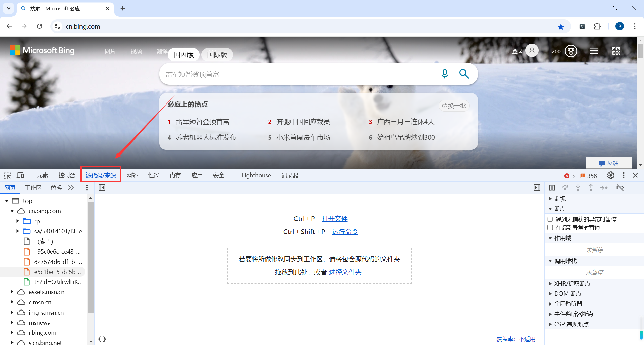The width and height of the screenshot is (644, 345).
Task: Open a new browser tab
Action: [x=123, y=8]
